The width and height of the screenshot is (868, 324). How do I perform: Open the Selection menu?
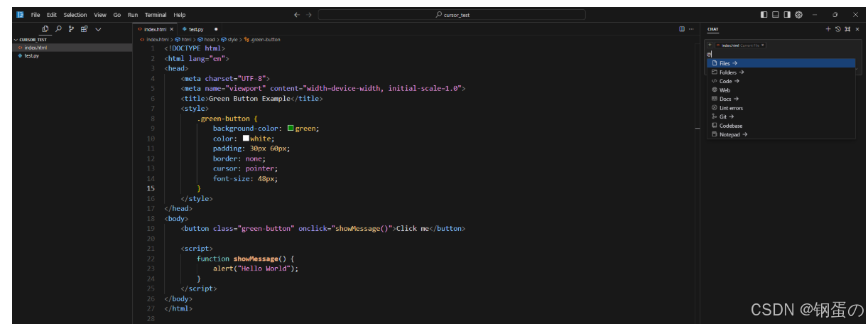[75, 15]
